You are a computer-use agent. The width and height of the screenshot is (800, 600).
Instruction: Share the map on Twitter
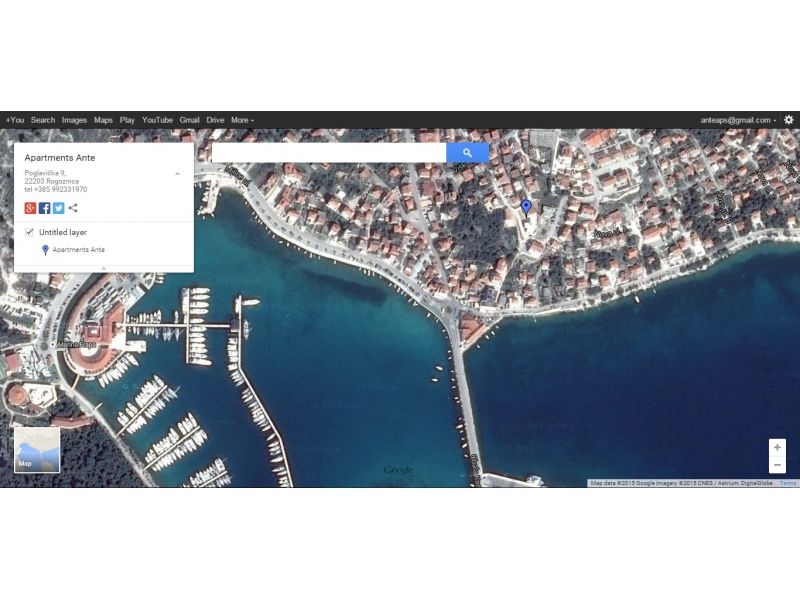pos(58,208)
